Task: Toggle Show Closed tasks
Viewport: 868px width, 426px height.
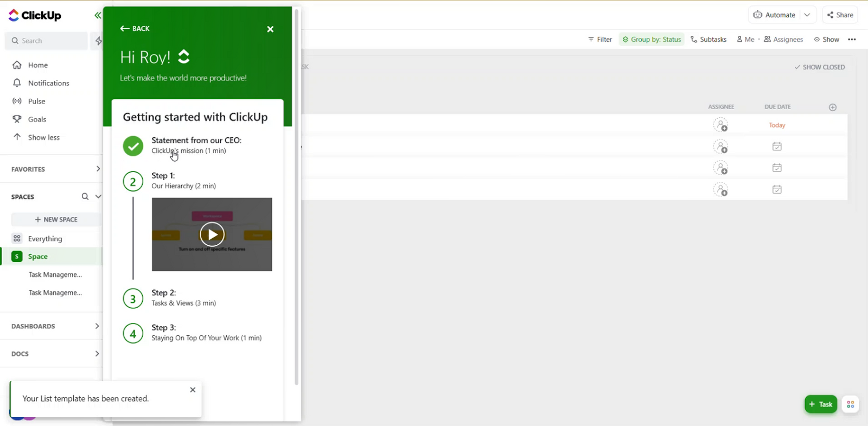Action: [820, 67]
